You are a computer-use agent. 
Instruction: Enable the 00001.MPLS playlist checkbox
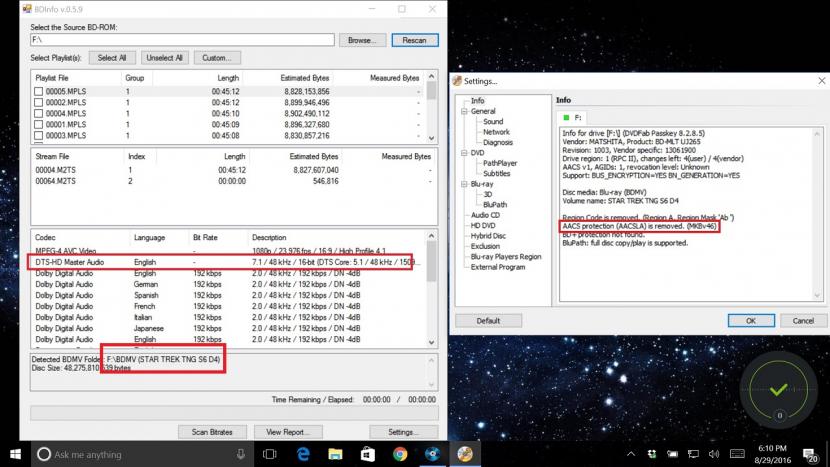pyautogui.click(x=39, y=124)
